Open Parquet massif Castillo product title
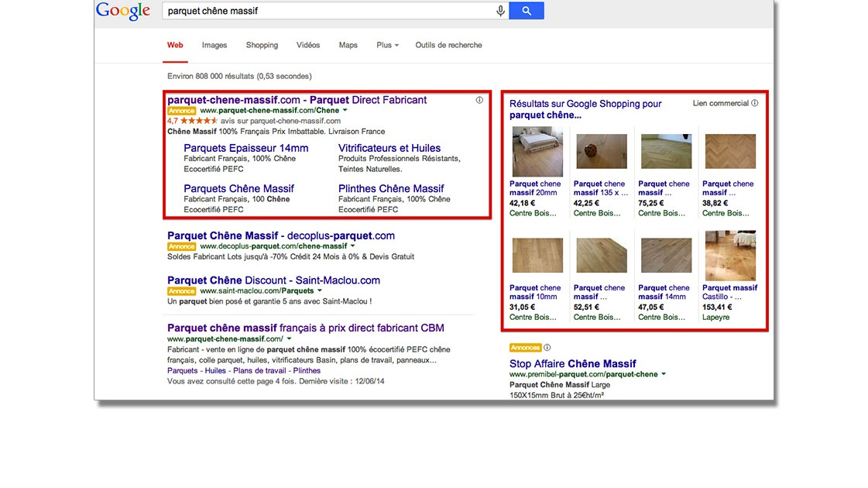Viewport: 868px width, 488px height. click(729, 293)
